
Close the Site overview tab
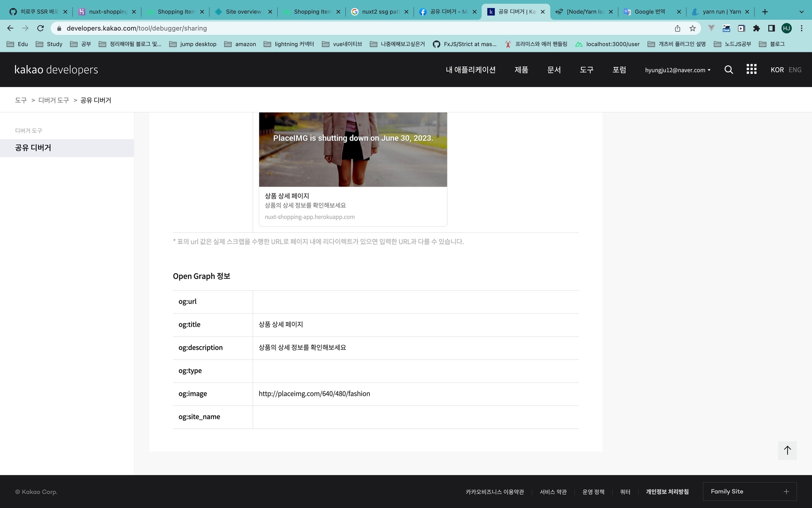coord(270,12)
